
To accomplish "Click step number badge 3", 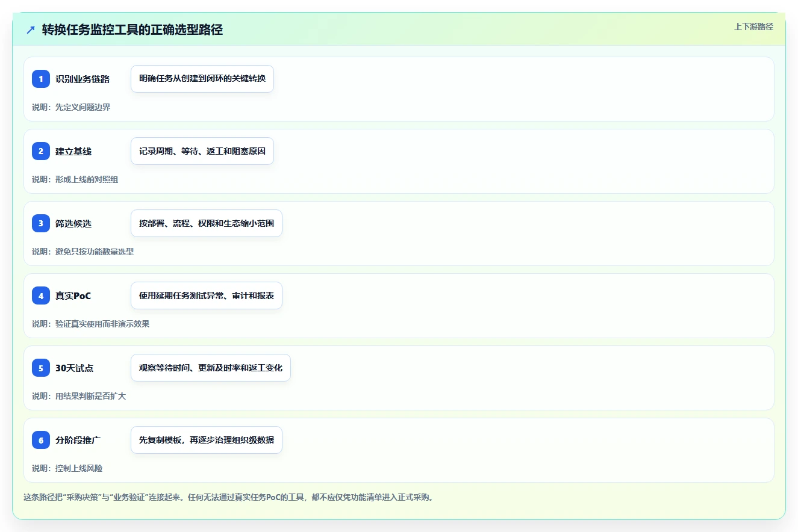I will [x=41, y=223].
